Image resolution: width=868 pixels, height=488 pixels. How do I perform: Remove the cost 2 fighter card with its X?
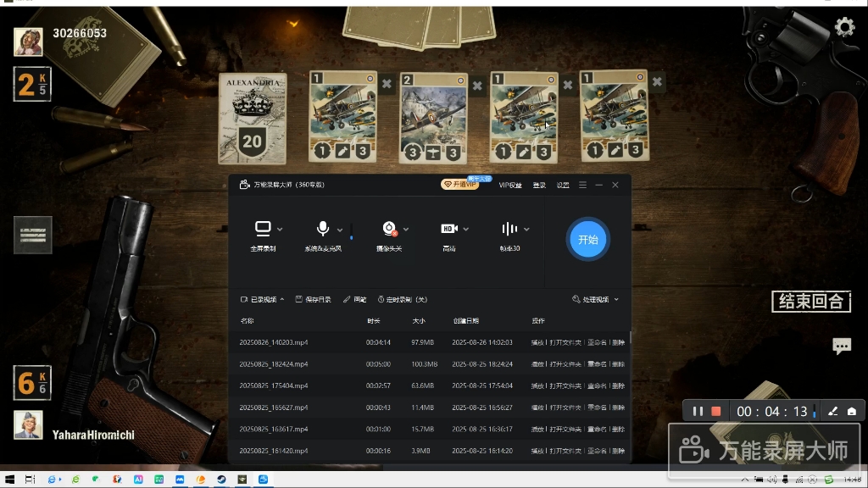(477, 86)
